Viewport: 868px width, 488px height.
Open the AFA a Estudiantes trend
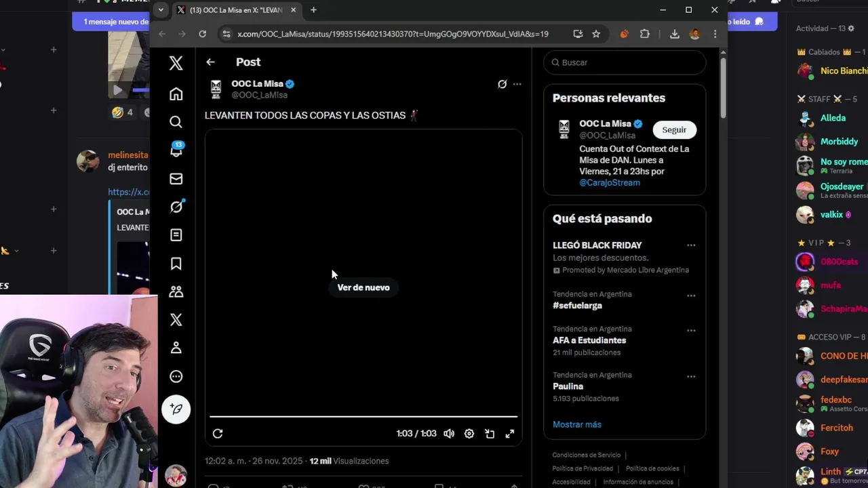[589, 340]
